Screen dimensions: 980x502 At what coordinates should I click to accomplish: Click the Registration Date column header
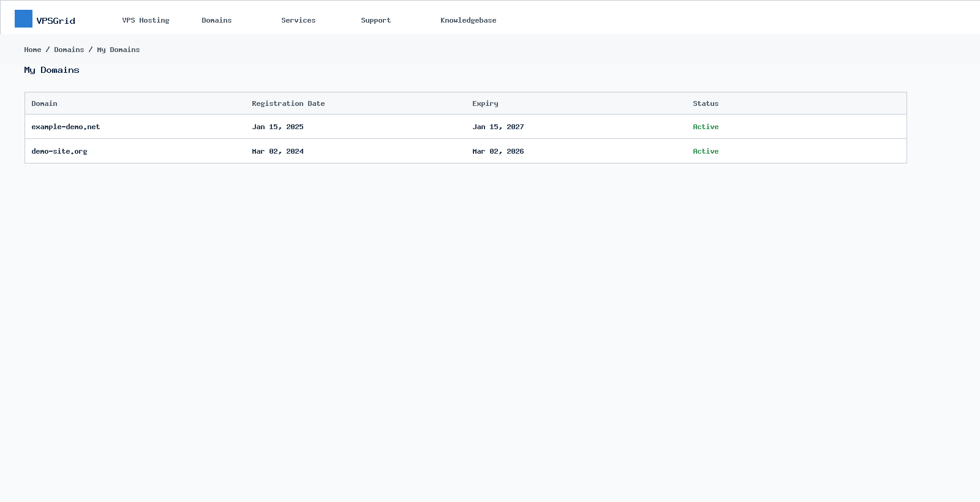pyautogui.click(x=288, y=103)
